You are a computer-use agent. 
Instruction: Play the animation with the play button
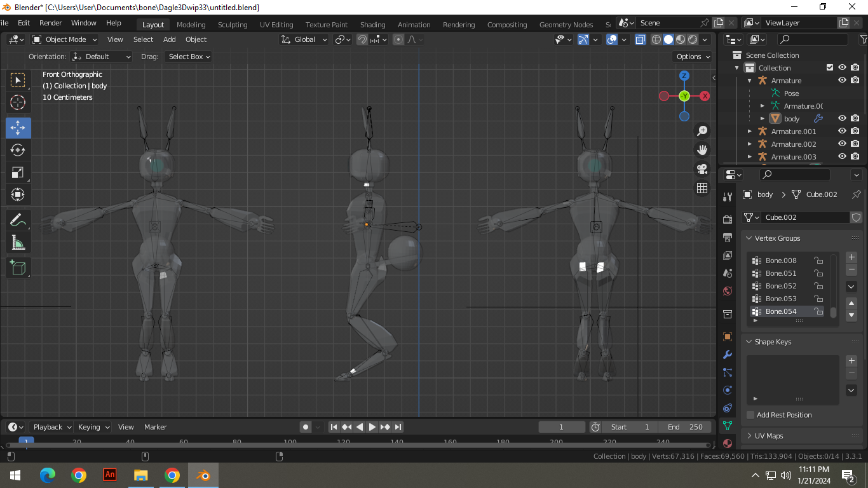tap(372, 427)
